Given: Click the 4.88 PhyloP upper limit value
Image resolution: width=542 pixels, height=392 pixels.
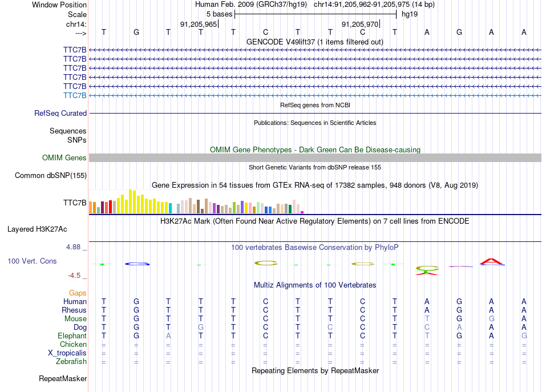Looking at the screenshot, I should point(73,247).
